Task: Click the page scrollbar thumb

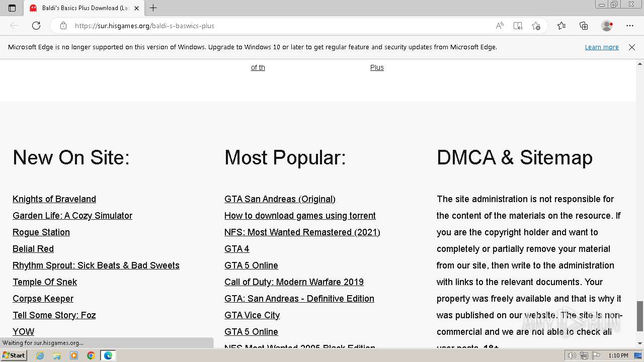Action: tap(640, 316)
